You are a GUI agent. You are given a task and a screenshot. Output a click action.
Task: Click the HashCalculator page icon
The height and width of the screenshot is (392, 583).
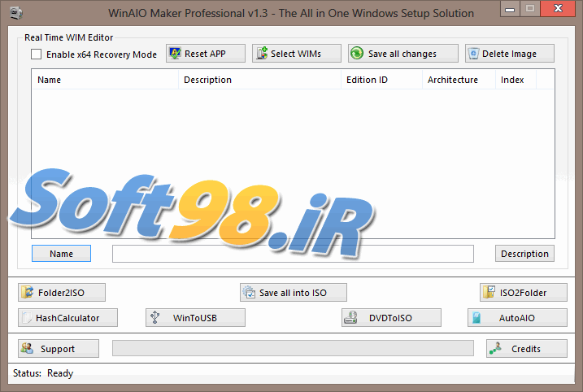pyautogui.click(x=27, y=318)
